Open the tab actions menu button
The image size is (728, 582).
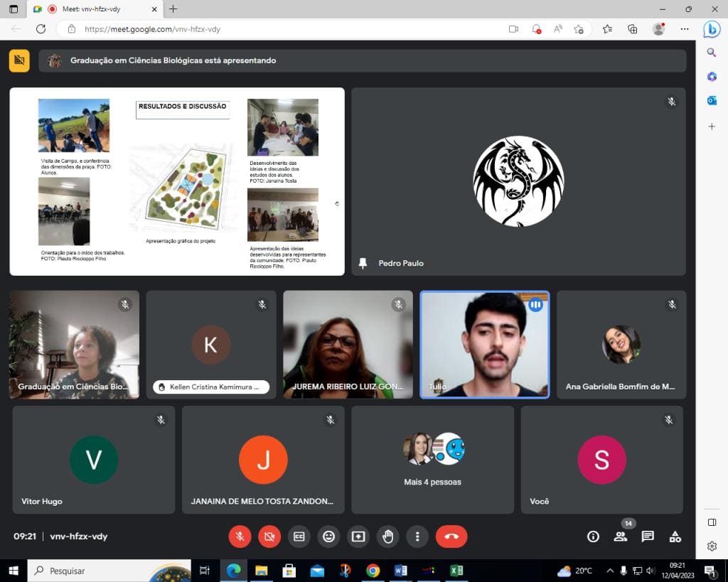point(14,9)
